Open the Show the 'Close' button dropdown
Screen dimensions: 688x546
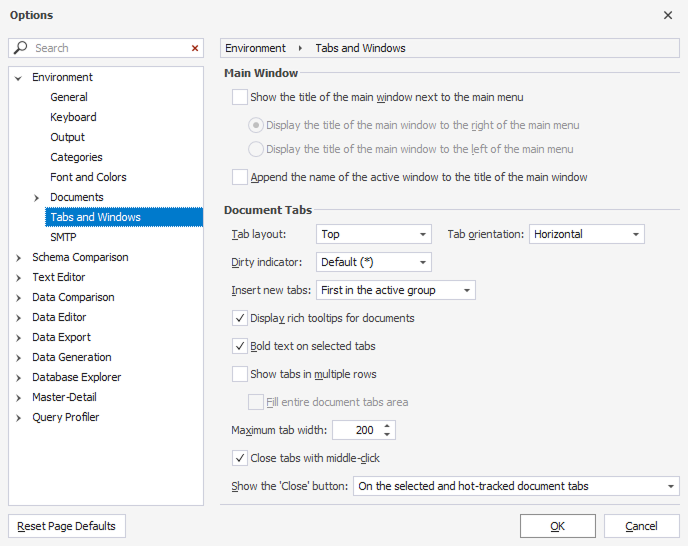pos(516,486)
